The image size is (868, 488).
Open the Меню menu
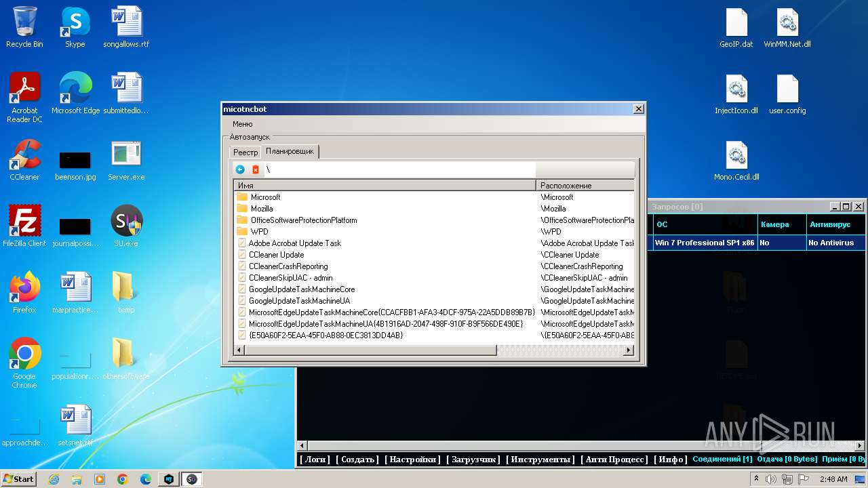pyautogui.click(x=242, y=124)
